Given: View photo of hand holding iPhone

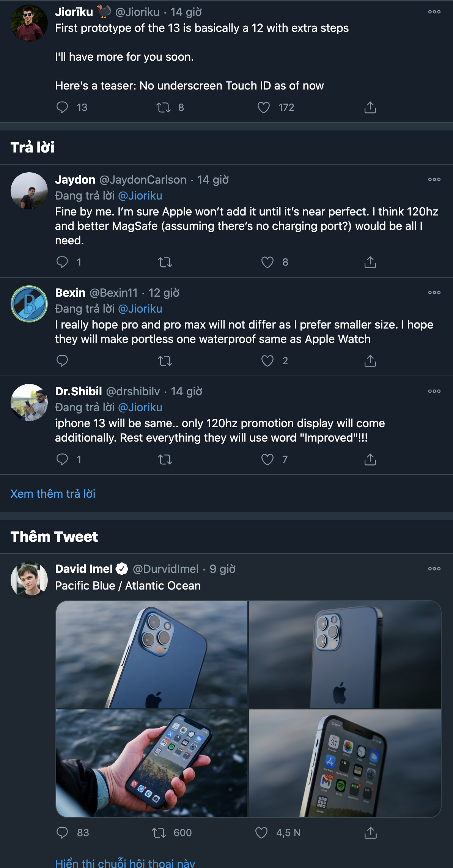Looking at the screenshot, I should click(152, 763).
